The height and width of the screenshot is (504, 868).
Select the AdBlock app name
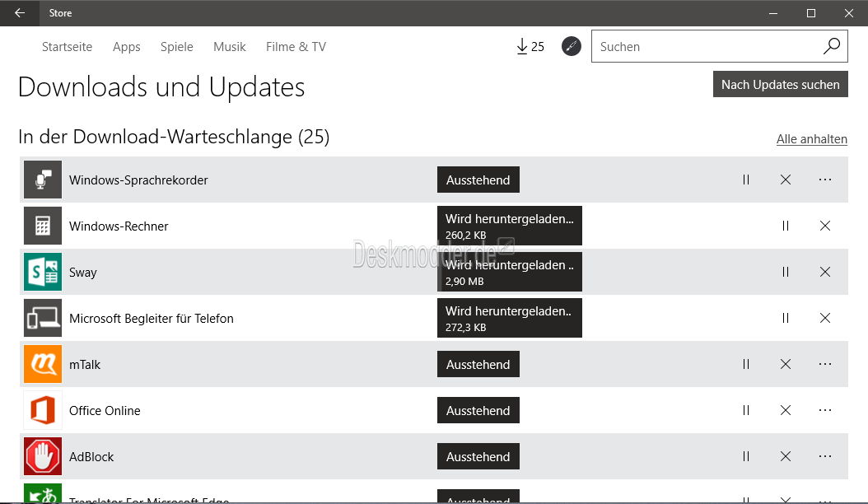(91, 456)
